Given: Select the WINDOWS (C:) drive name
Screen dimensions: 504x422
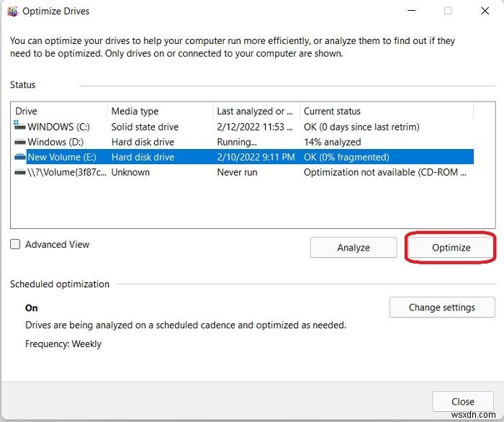Looking at the screenshot, I should click(58, 127).
